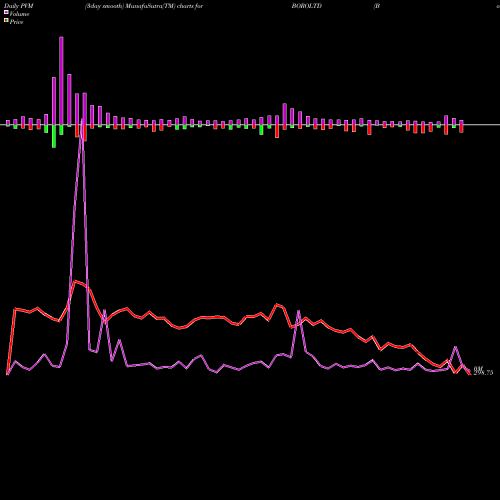500x500 pixels.
Task: Click the longest green bar below the baseline
Action: tap(54, 136)
